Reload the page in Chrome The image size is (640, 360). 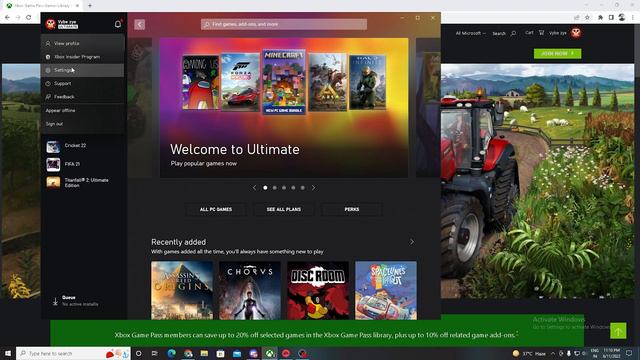tap(29, 18)
